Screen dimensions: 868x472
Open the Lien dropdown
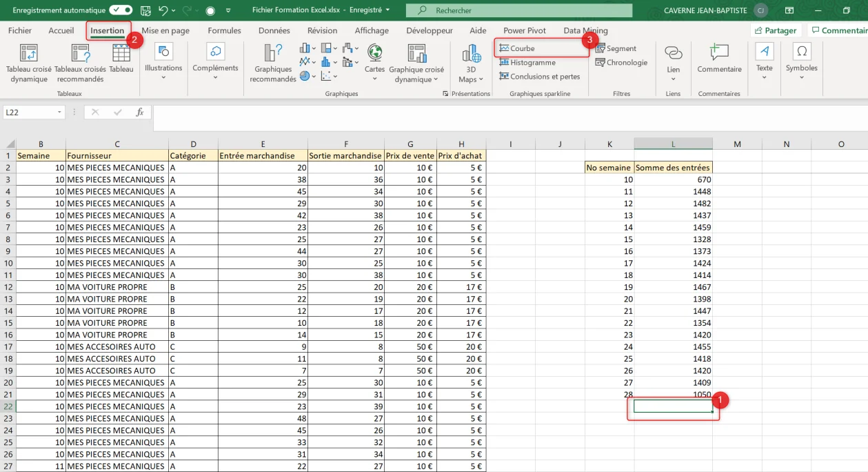(x=674, y=62)
